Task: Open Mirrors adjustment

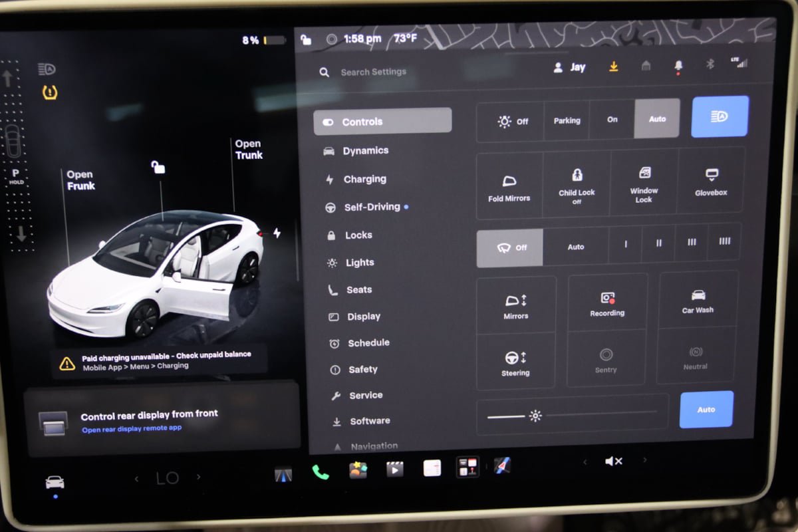Action: pos(516,305)
